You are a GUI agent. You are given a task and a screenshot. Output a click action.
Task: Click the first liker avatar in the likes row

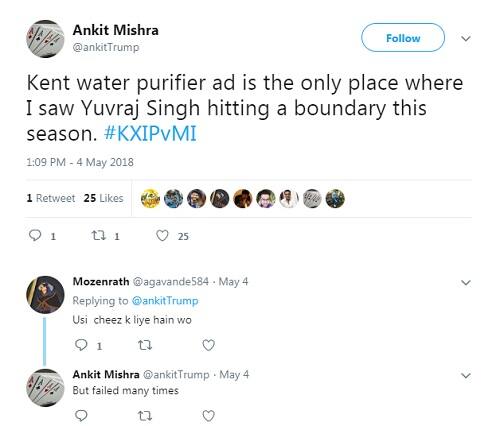click(x=150, y=199)
